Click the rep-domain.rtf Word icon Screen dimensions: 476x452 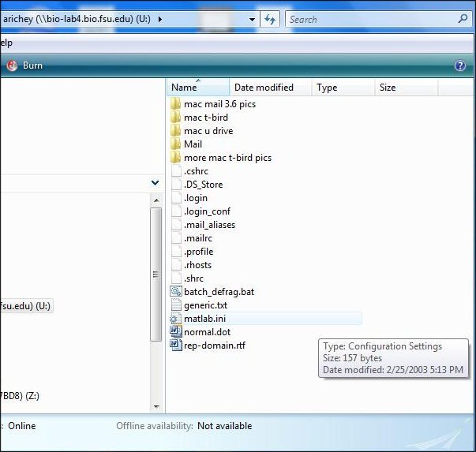[x=176, y=346]
